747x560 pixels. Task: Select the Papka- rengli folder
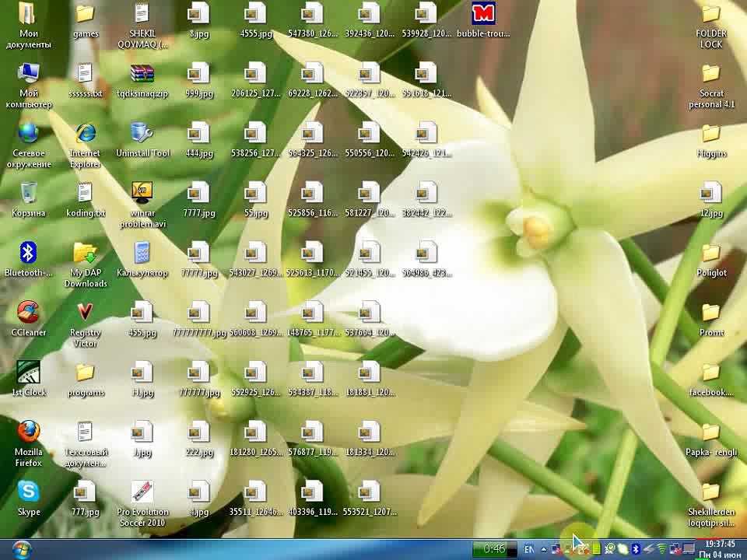710,432
